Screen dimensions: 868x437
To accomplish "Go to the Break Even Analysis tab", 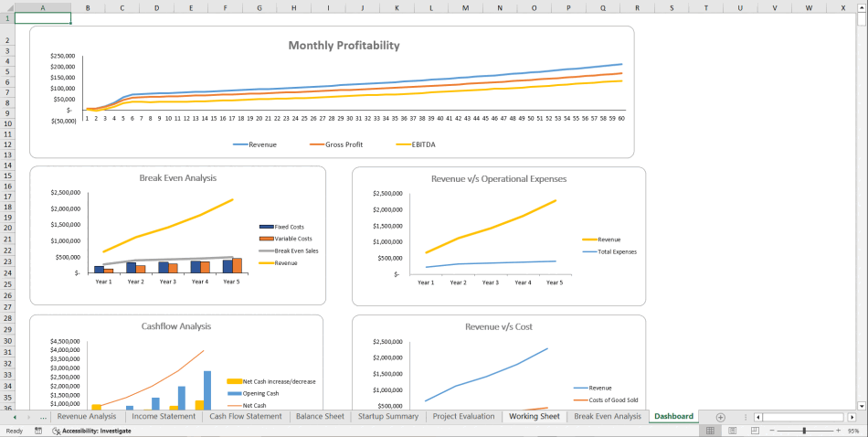I will point(608,417).
